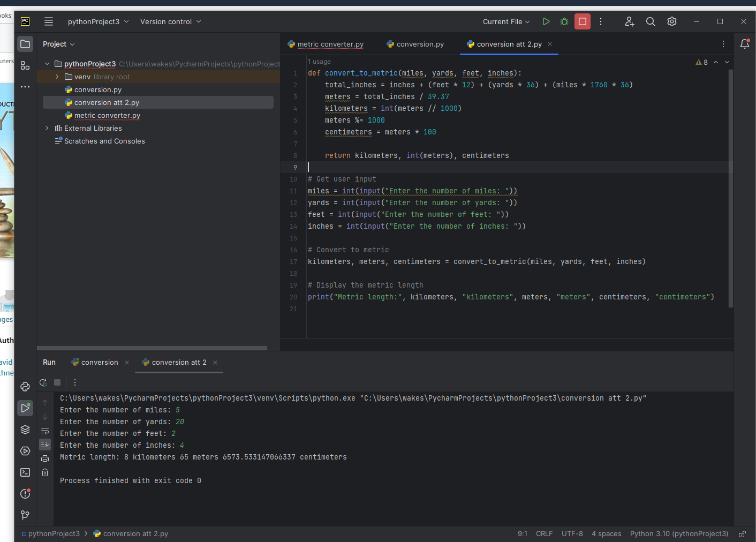Viewport: 756px width, 542px height.
Task: Show notifications bell panel
Action: 745,44
